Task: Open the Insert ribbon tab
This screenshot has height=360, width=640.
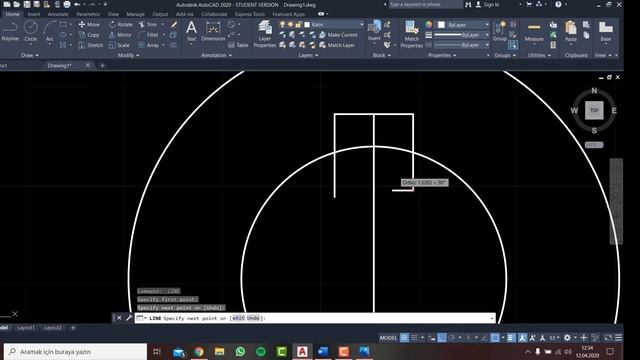Action: coord(34,14)
